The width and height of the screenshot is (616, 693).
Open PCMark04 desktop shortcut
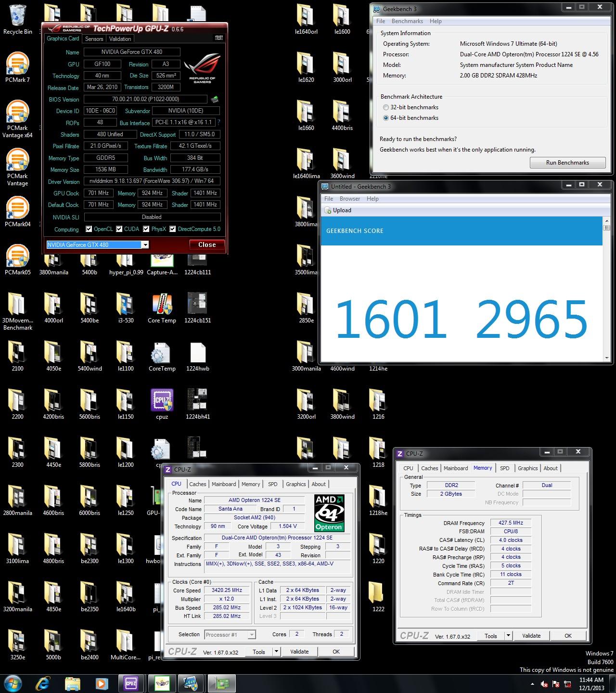(18, 212)
